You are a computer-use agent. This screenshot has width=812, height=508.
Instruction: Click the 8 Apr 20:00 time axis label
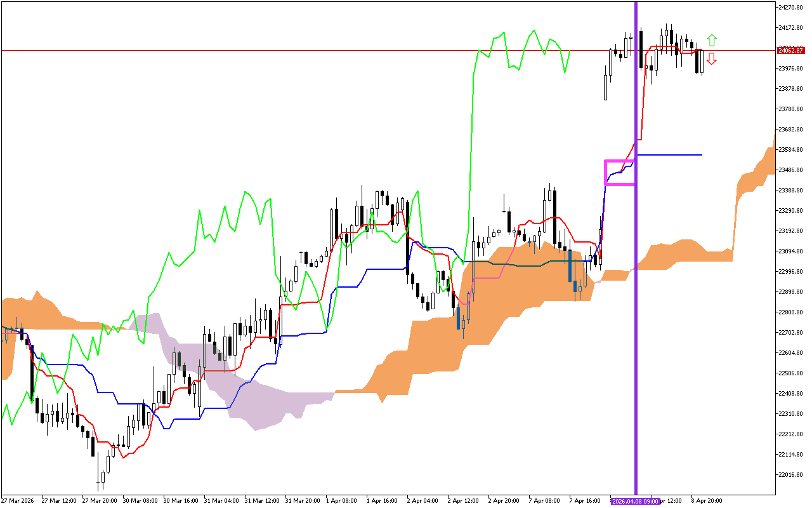pos(705,501)
